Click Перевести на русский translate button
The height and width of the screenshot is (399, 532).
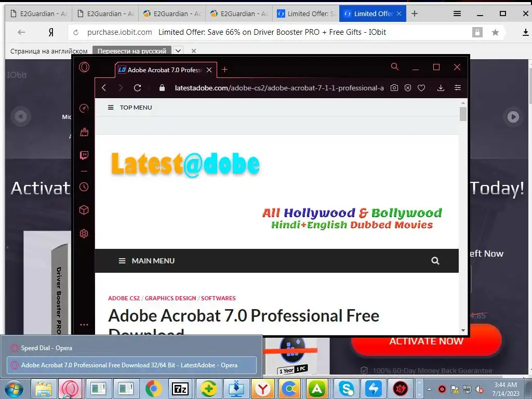click(132, 51)
